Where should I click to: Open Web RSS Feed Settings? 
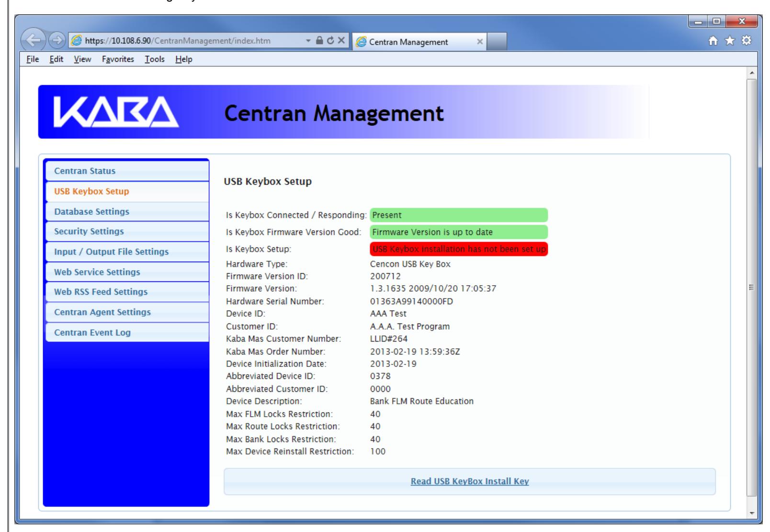(x=127, y=292)
